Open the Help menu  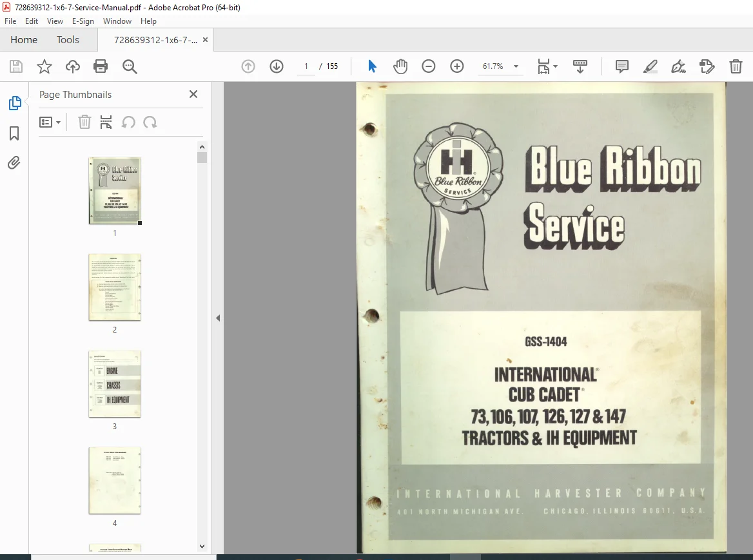point(148,21)
